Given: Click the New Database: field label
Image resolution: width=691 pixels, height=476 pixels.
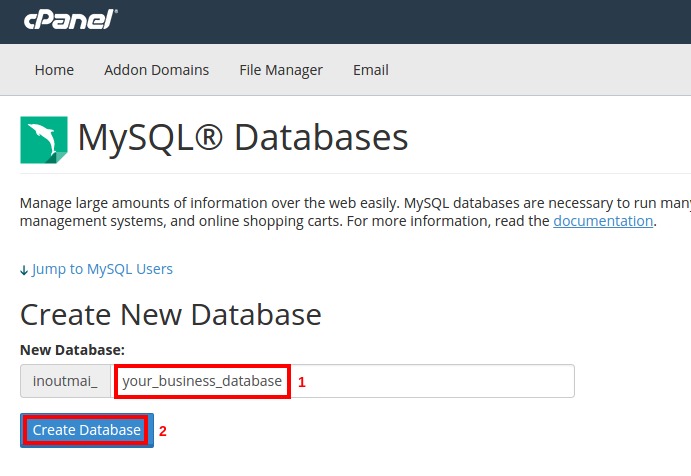Looking at the screenshot, I should [x=72, y=350].
